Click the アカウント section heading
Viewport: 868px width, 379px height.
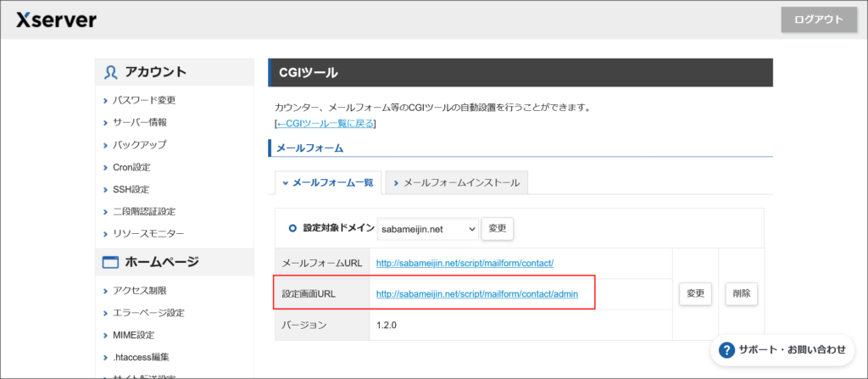pos(156,72)
